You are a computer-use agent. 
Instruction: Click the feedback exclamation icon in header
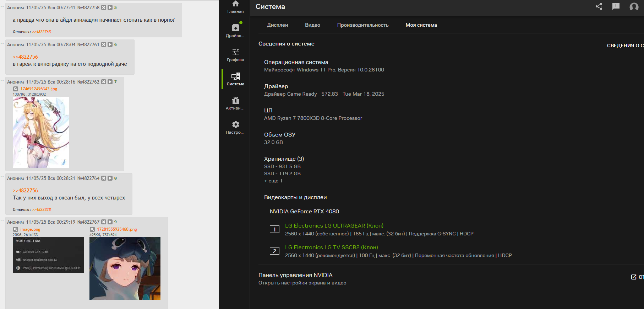[616, 6]
